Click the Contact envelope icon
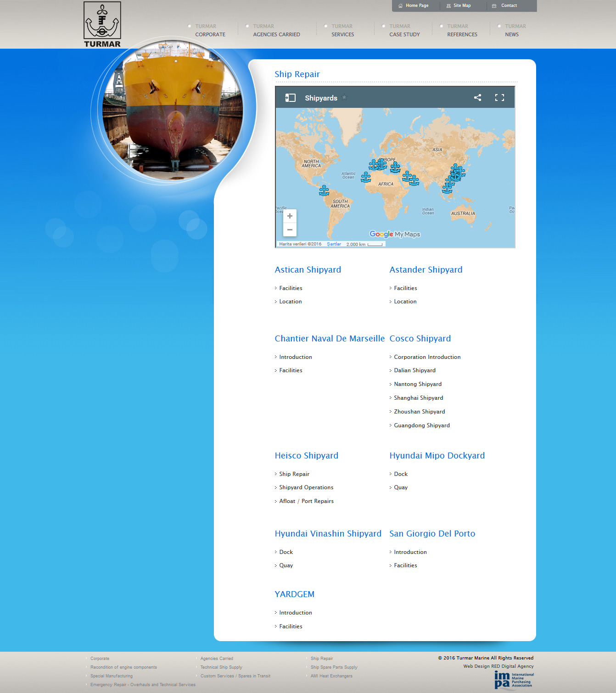This screenshot has width=616, height=693. [494, 6]
